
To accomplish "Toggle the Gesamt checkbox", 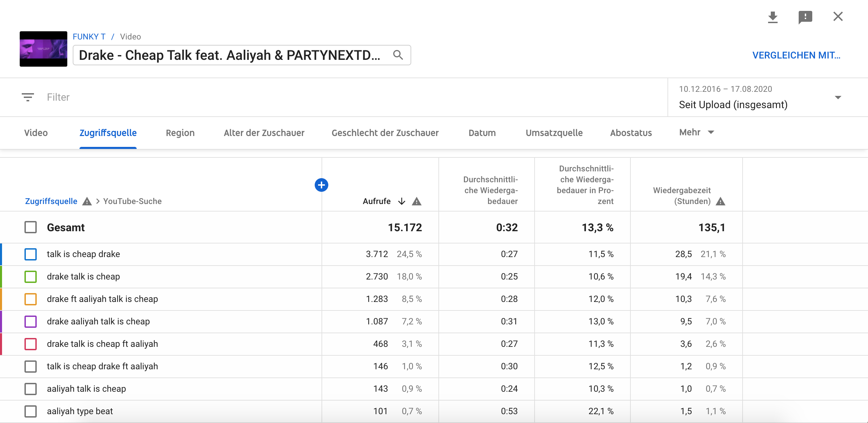I will click(x=31, y=227).
